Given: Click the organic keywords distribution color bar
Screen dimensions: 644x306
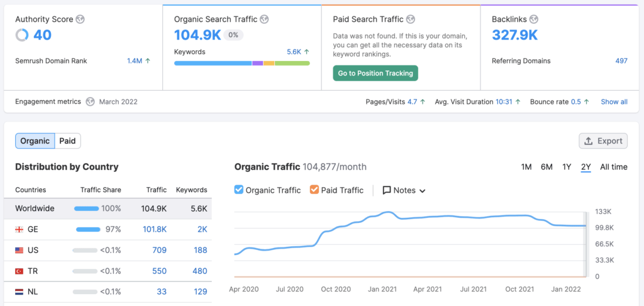Looking at the screenshot, I should (x=241, y=64).
